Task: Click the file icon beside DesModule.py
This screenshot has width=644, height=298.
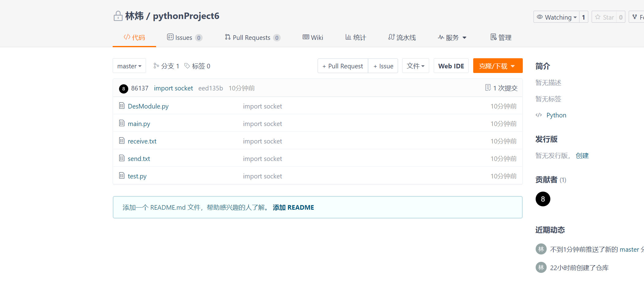Action: (x=122, y=105)
